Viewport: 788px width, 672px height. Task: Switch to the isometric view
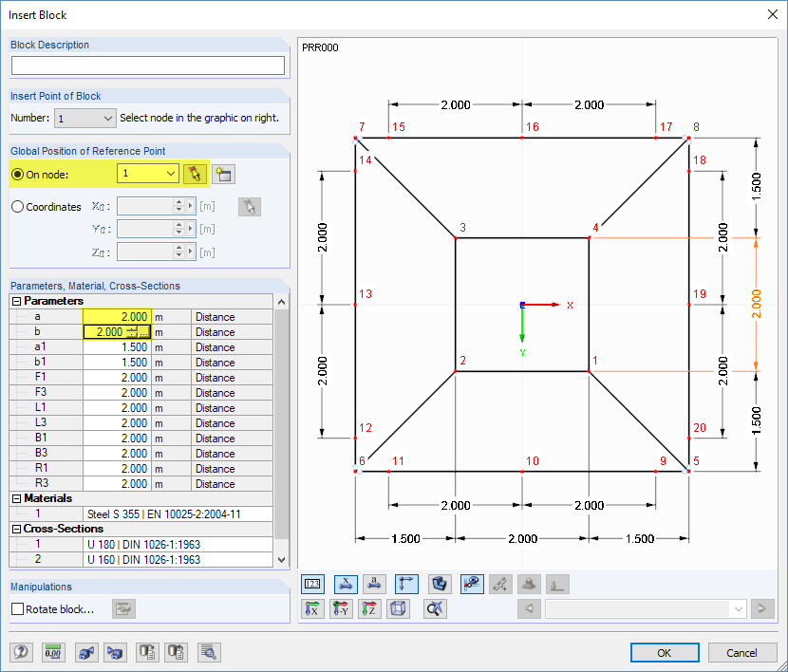[399, 608]
